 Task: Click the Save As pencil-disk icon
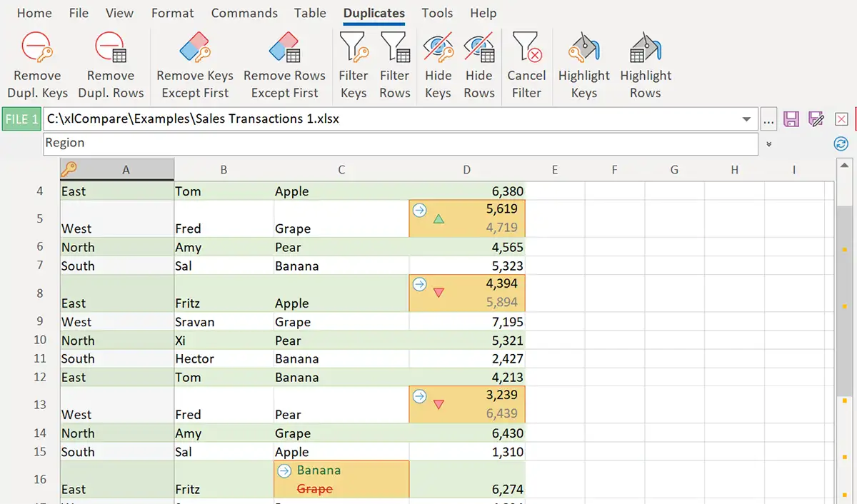pos(816,119)
